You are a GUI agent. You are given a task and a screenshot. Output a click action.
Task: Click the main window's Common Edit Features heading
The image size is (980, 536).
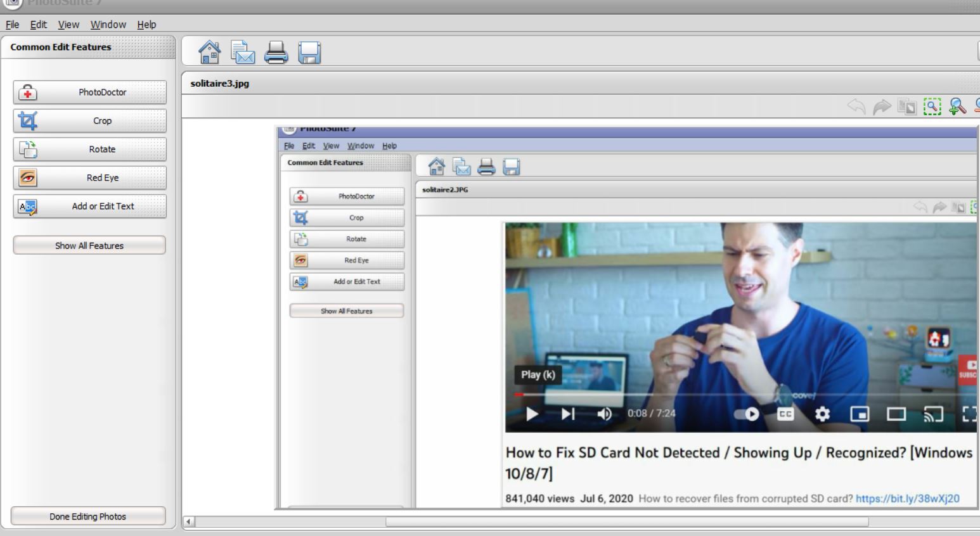point(61,47)
